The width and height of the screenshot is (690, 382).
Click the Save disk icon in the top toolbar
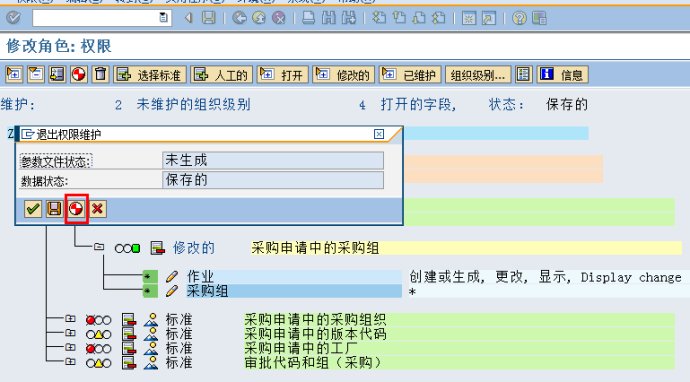[x=209, y=18]
